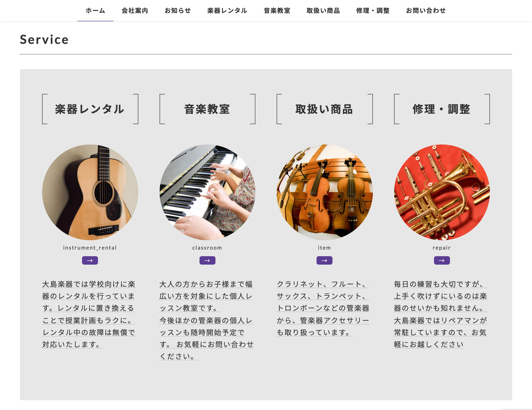The image size is (532, 410).
Task: Click the bracketed 取扱い商品 heading
Action: click(x=325, y=109)
